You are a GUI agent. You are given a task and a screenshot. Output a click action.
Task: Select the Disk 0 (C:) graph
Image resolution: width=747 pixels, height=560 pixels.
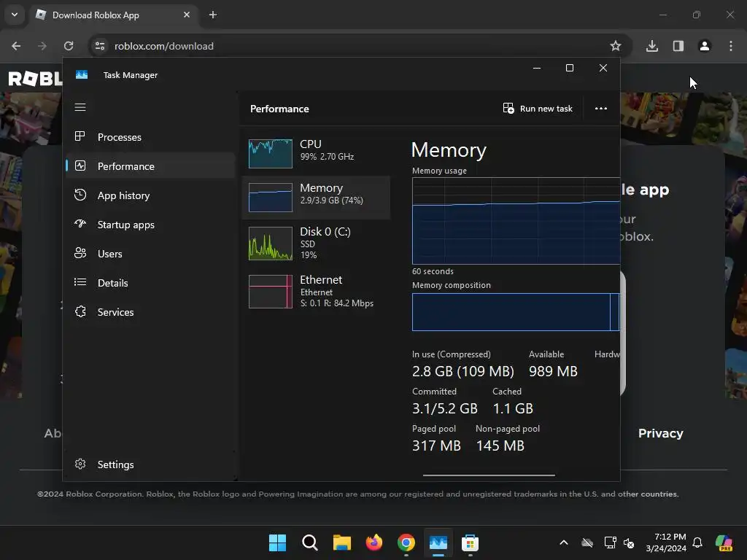coord(270,244)
